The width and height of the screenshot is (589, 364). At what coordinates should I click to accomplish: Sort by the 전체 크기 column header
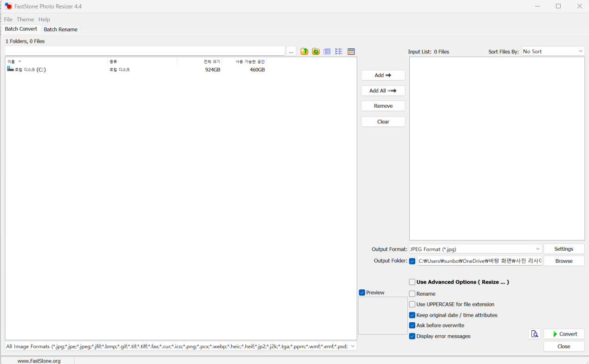point(200,61)
